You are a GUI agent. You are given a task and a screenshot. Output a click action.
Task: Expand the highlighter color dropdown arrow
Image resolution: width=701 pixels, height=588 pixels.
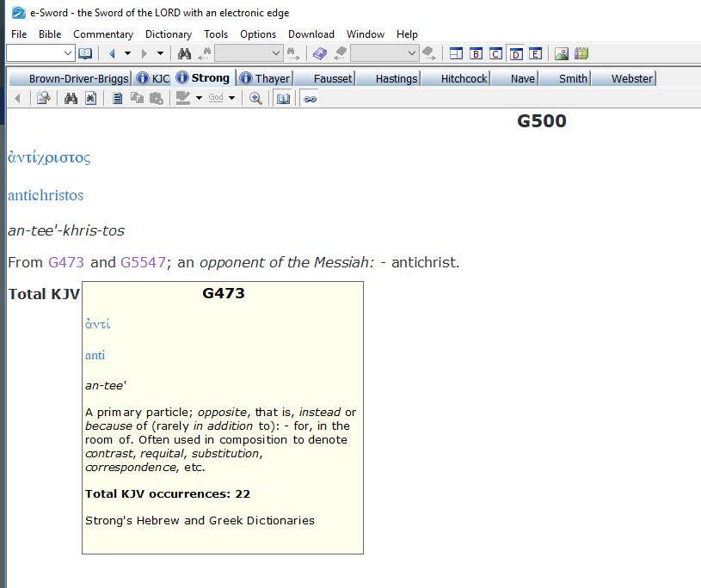click(199, 98)
